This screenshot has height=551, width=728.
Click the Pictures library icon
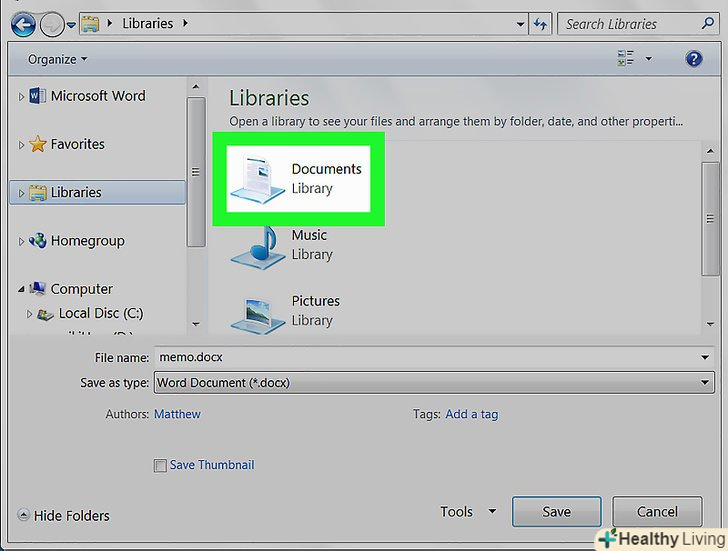(x=258, y=315)
